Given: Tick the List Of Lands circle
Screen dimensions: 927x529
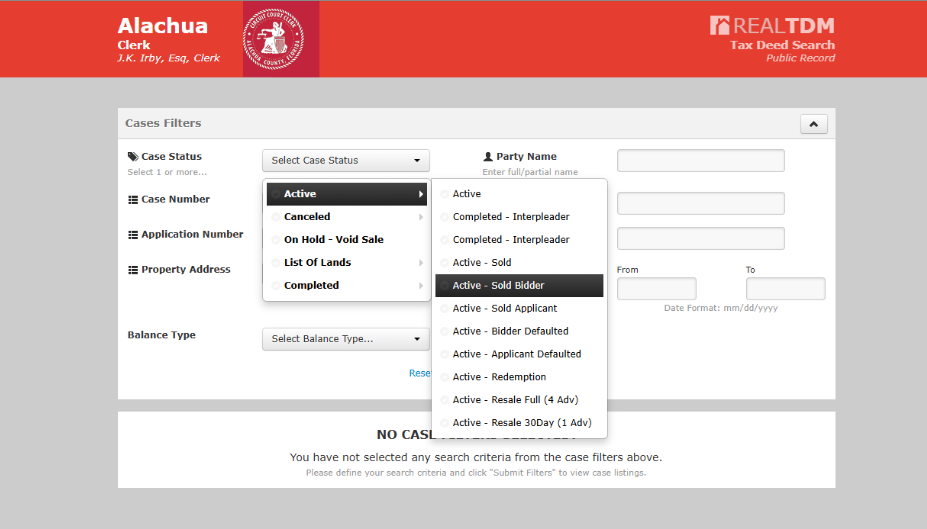Looking at the screenshot, I should (x=276, y=262).
